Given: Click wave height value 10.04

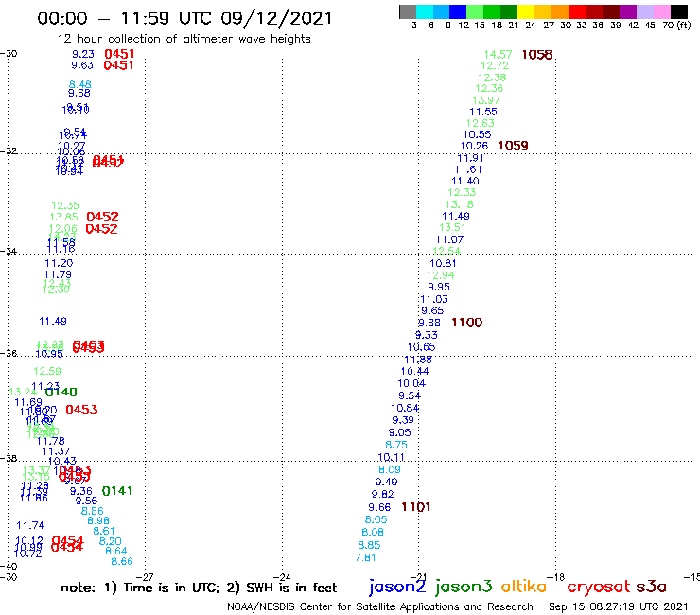Looking at the screenshot, I should [411, 383].
